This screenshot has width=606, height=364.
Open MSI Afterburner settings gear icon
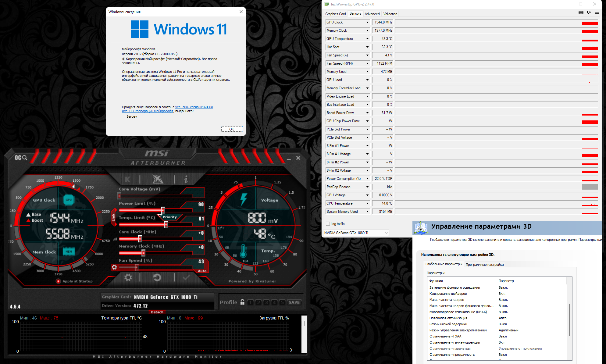128,277
